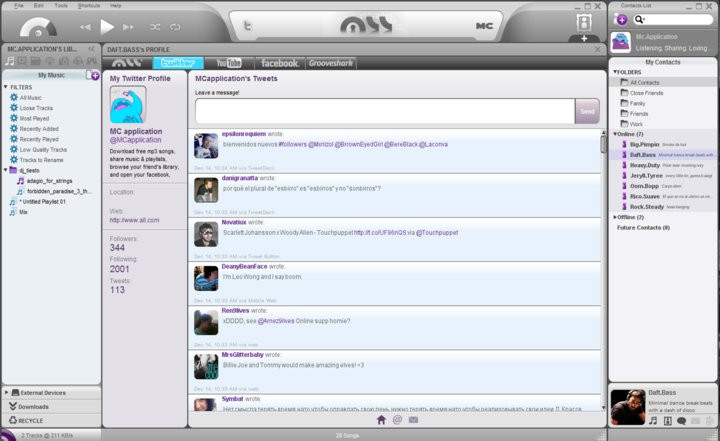720x441 pixels.
Task: Open the DeanyBeanFace user link
Action: pyautogui.click(x=244, y=266)
